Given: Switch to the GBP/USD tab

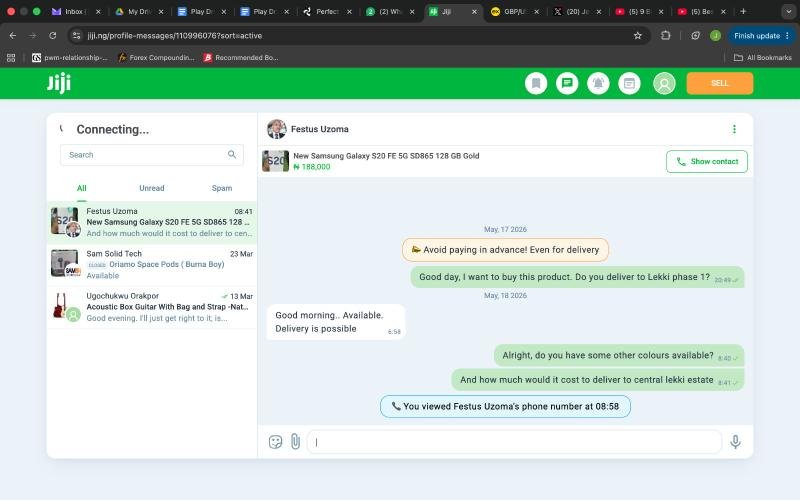Looking at the screenshot, I should [x=513, y=11].
